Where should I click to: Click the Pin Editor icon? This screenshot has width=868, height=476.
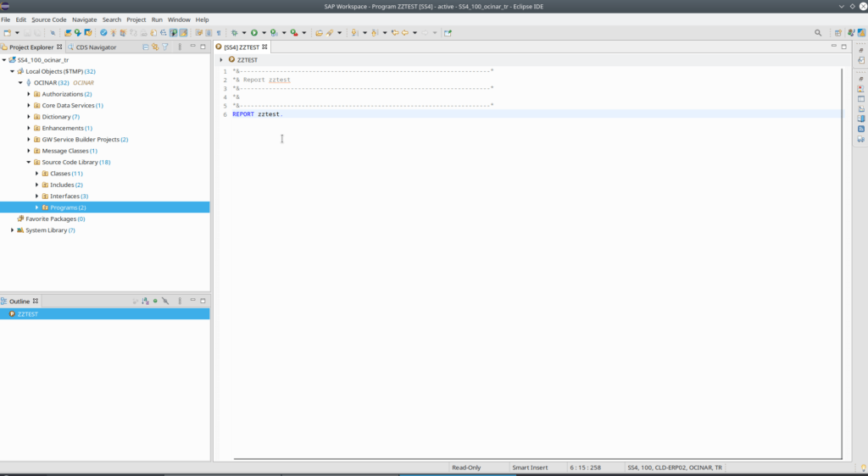(448, 33)
